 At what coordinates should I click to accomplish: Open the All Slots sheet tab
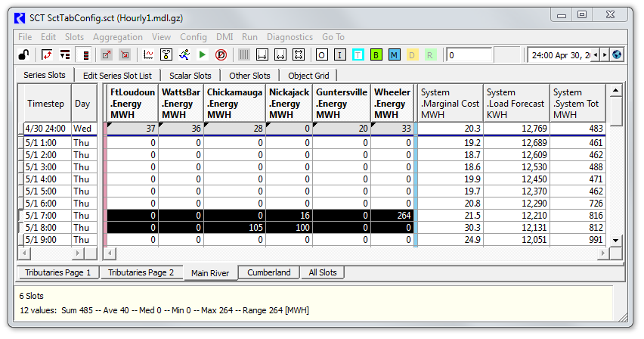[323, 272]
